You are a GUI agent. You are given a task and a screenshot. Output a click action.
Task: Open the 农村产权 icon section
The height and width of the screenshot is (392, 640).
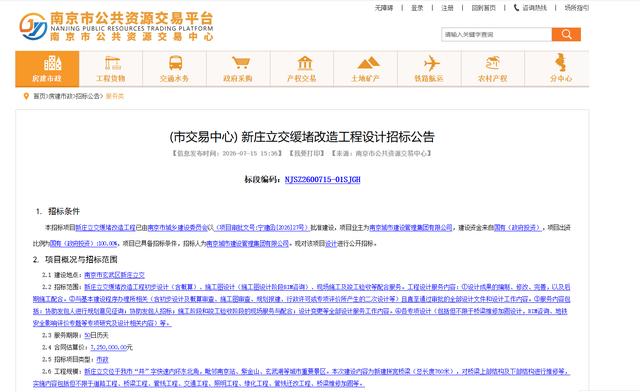click(x=493, y=69)
